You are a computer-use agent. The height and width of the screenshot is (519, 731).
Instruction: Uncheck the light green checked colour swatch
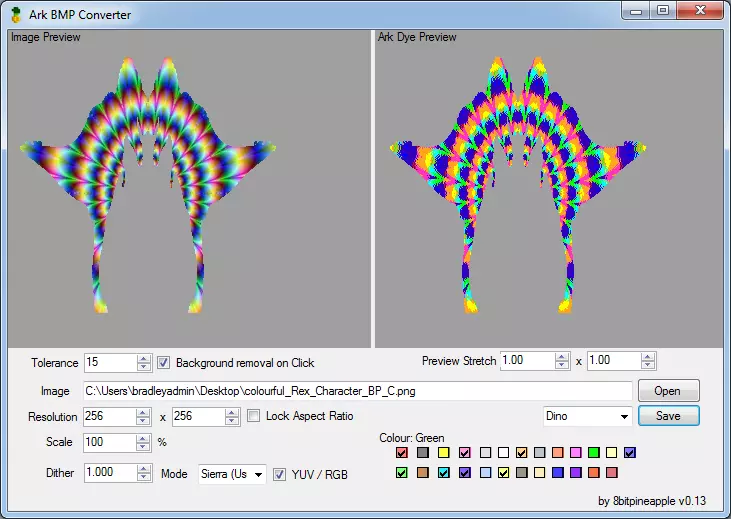401,473
